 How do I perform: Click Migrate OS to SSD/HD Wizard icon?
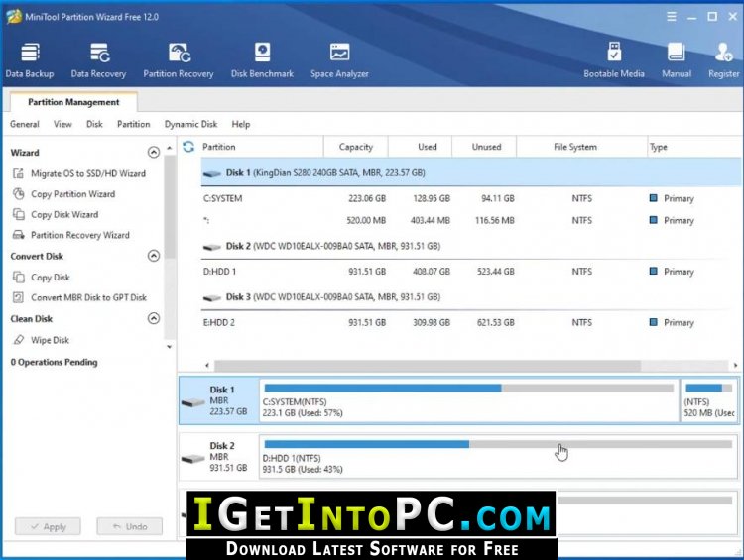click(18, 173)
